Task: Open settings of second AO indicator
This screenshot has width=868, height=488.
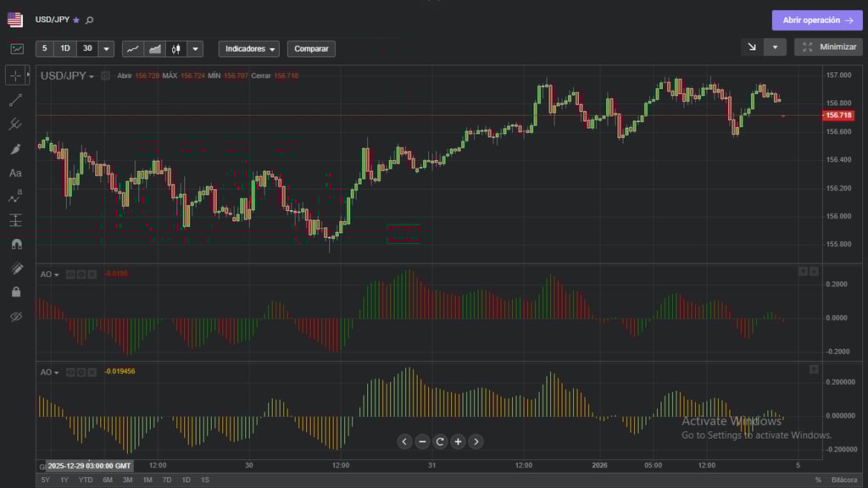Action: coord(81,373)
